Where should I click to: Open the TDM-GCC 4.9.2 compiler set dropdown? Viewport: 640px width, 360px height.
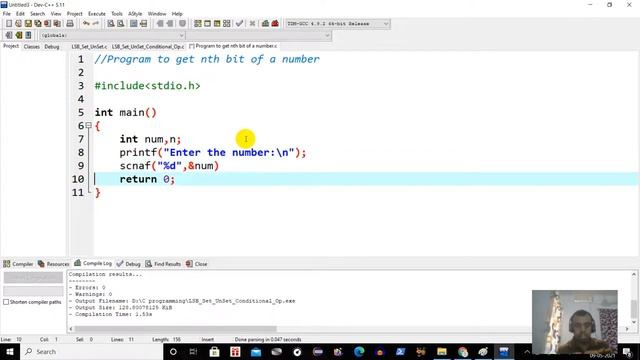pos(338,24)
